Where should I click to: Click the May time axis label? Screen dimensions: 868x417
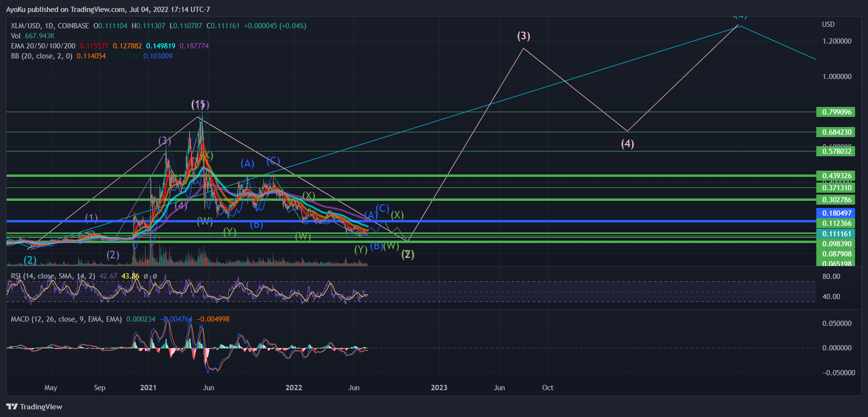[x=51, y=388]
